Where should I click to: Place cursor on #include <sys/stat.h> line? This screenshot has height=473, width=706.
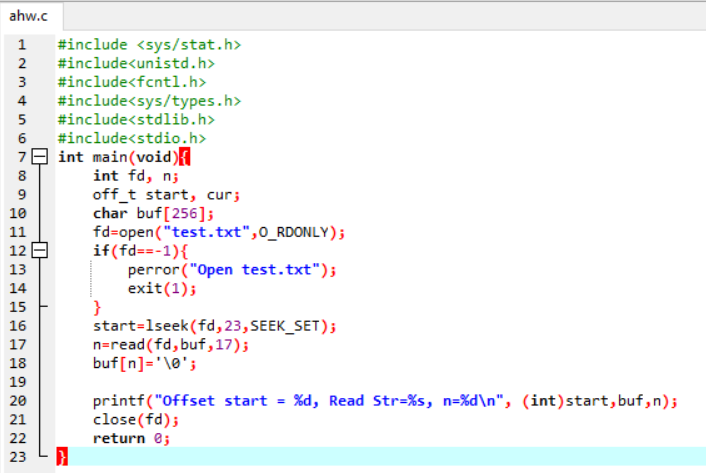(149, 45)
